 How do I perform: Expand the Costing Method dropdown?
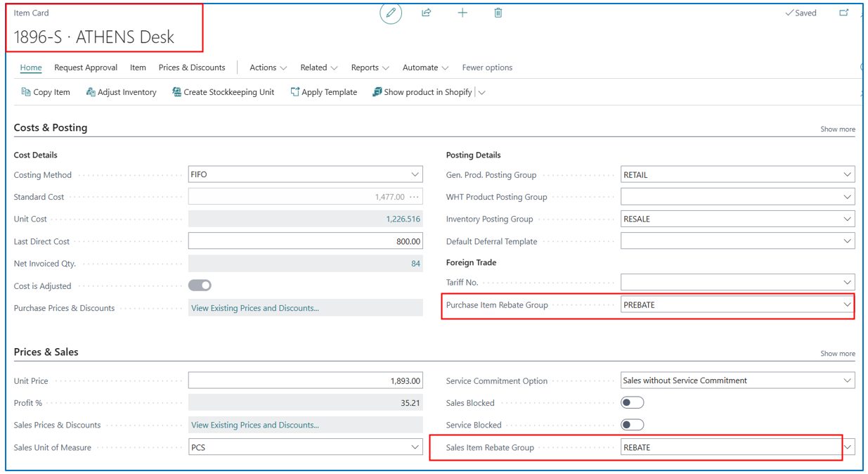point(415,175)
